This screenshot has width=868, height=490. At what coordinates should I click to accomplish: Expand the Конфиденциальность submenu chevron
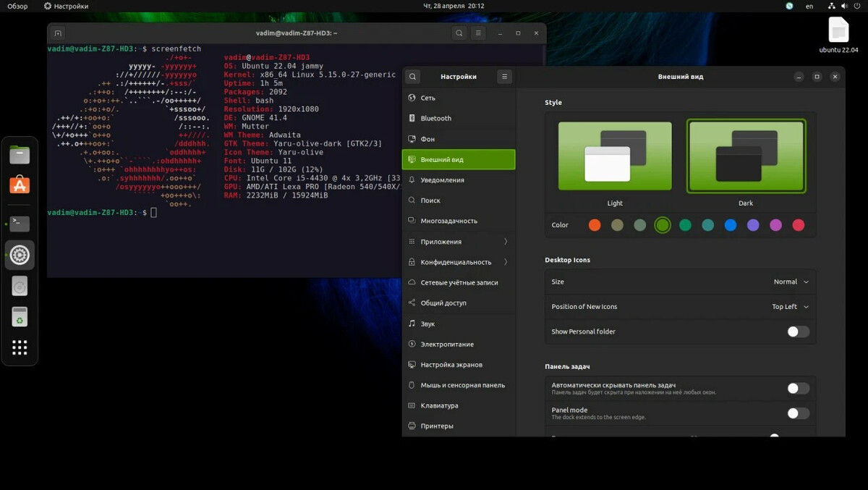click(x=506, y=262)
